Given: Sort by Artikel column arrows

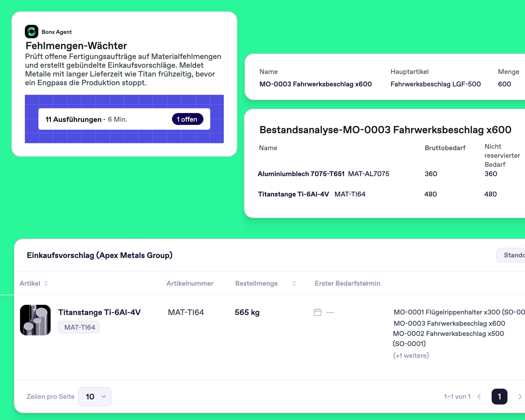Looking at the screenshot, I should click(x=46, y=283).
